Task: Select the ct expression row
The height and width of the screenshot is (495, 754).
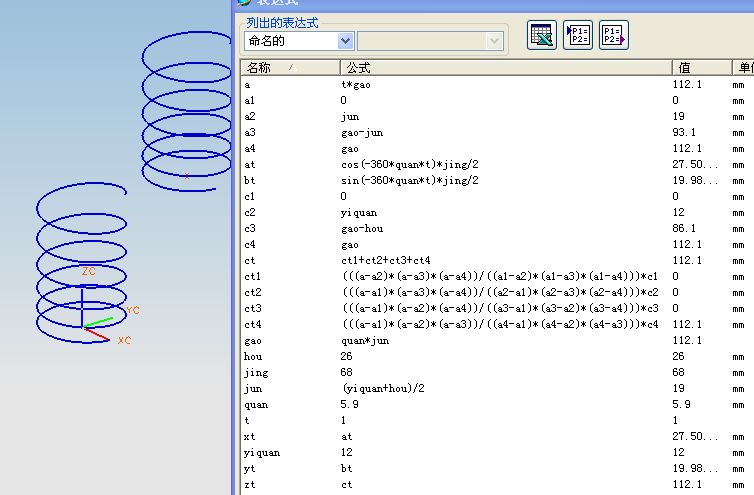Action: [497, 260]
